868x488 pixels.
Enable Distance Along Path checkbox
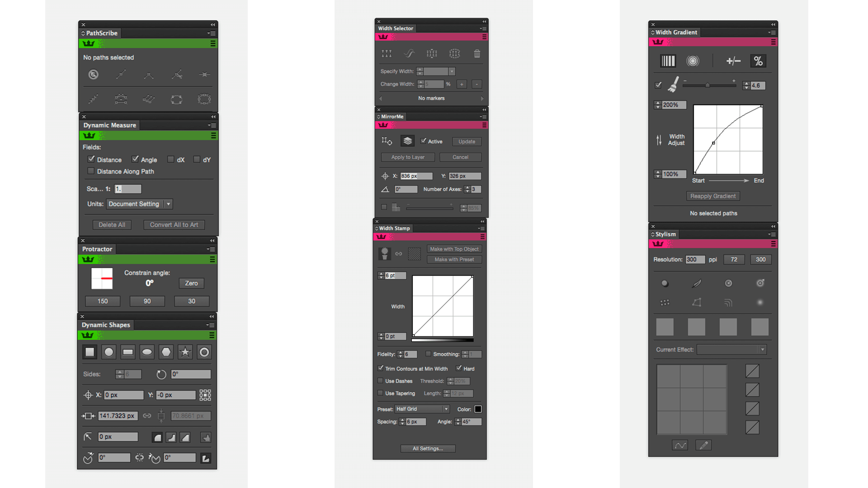tap(91, 171)
